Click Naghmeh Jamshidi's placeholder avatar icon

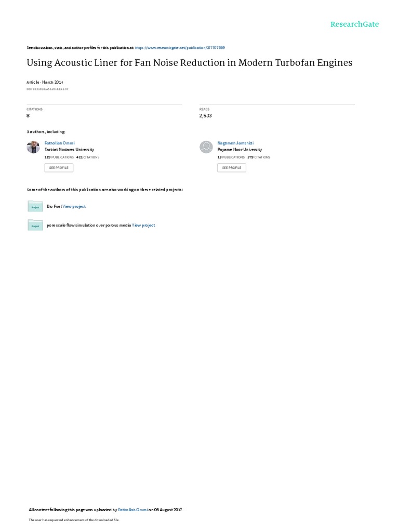click(206, 147)
